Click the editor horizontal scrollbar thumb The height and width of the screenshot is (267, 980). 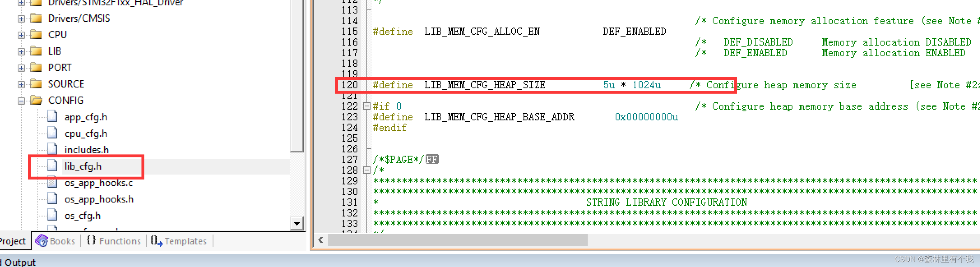[x=457, y=240]
